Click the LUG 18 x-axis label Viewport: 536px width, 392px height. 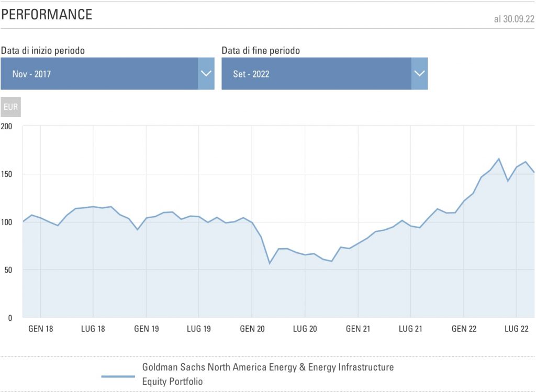tap(93, 329)
